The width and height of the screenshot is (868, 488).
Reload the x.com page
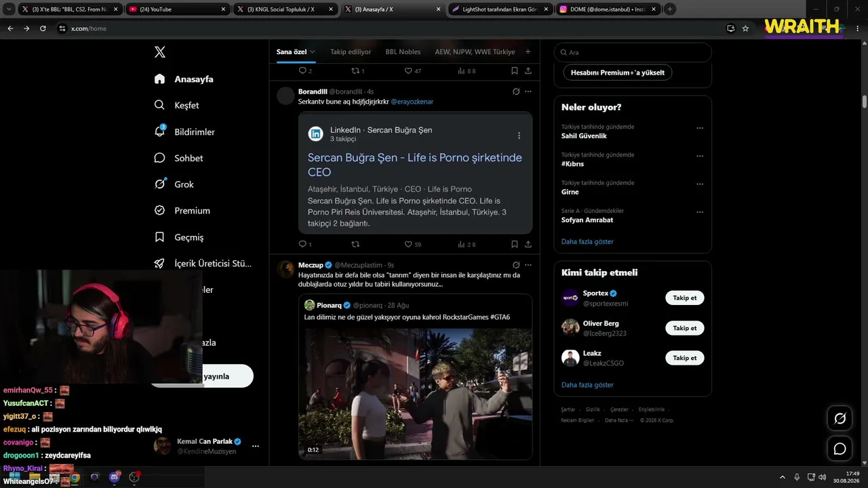tap(43, 28)
